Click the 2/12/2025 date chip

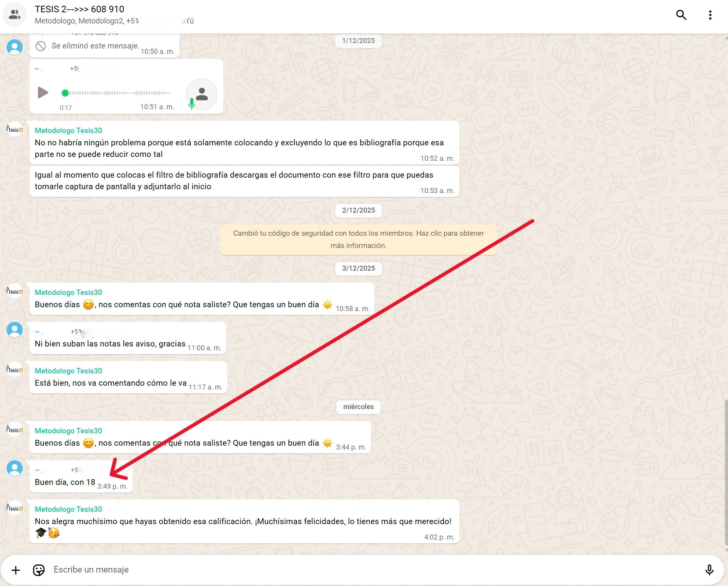pos(358,210)
